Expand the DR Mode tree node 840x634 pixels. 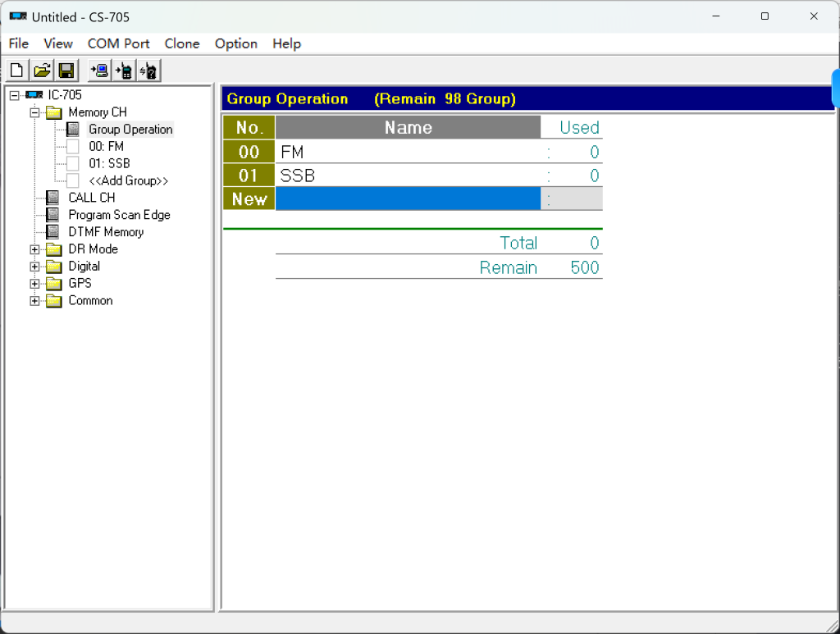coord(34,249)
